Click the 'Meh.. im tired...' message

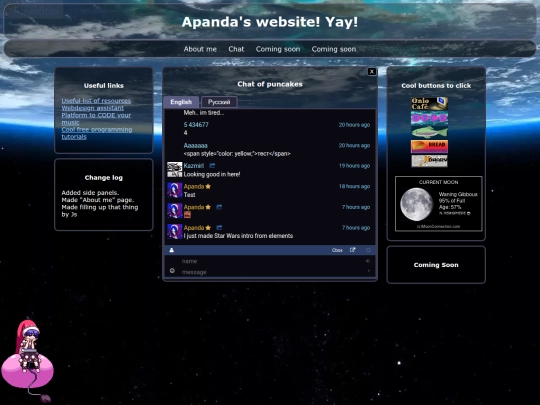click(204, 113)
